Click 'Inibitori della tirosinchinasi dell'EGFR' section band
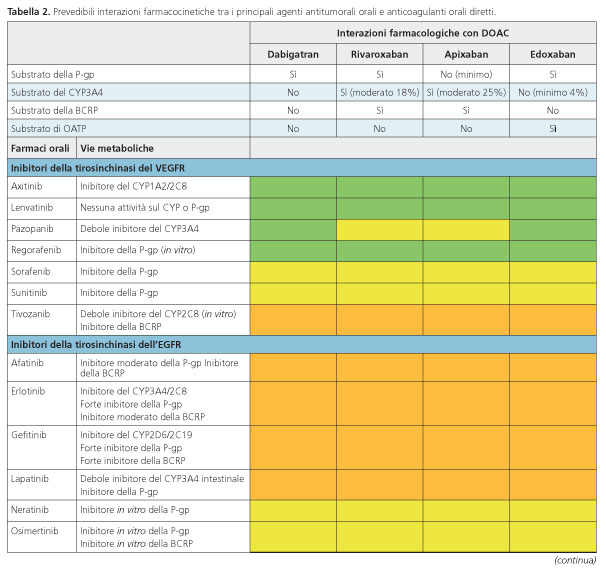606x579 pixels. pyautogui.click(x=302, y=344)
